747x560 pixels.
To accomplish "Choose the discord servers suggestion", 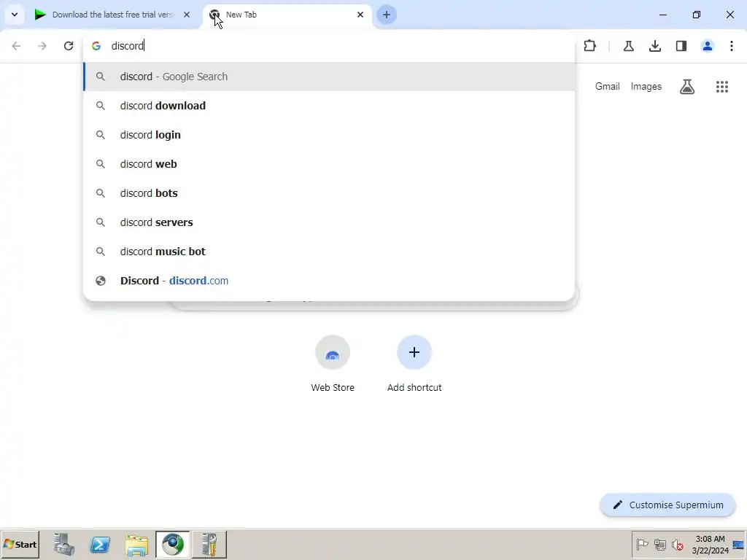I will click(x=329, y=222).
